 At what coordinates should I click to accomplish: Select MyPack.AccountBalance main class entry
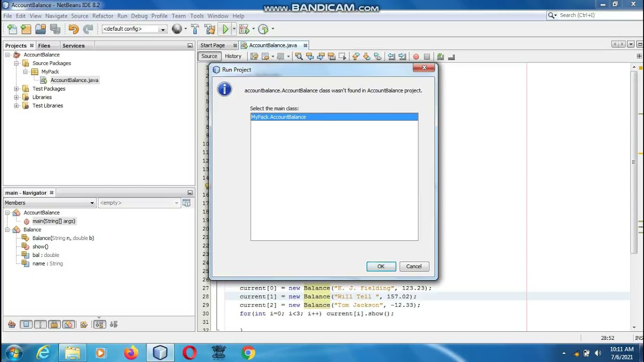[334, 117]
